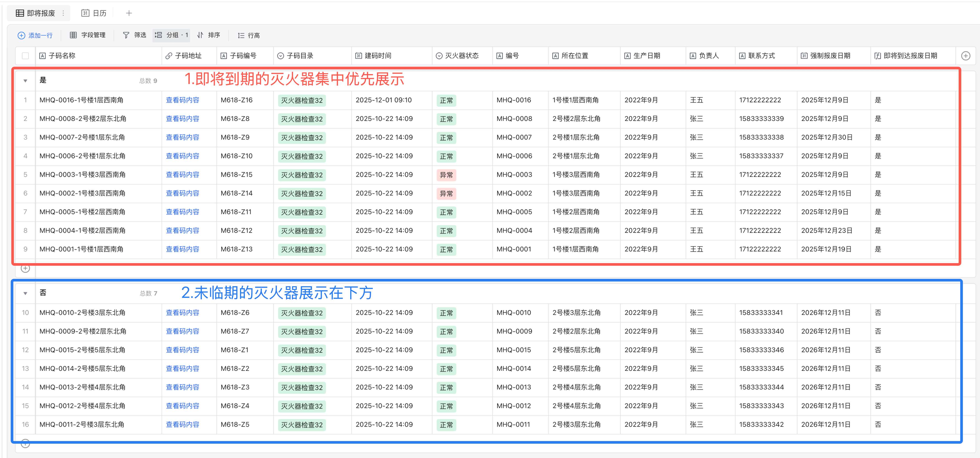This screenshot has height=458, width=980.
Task: Collapse the 否 group
Action: 25,293
